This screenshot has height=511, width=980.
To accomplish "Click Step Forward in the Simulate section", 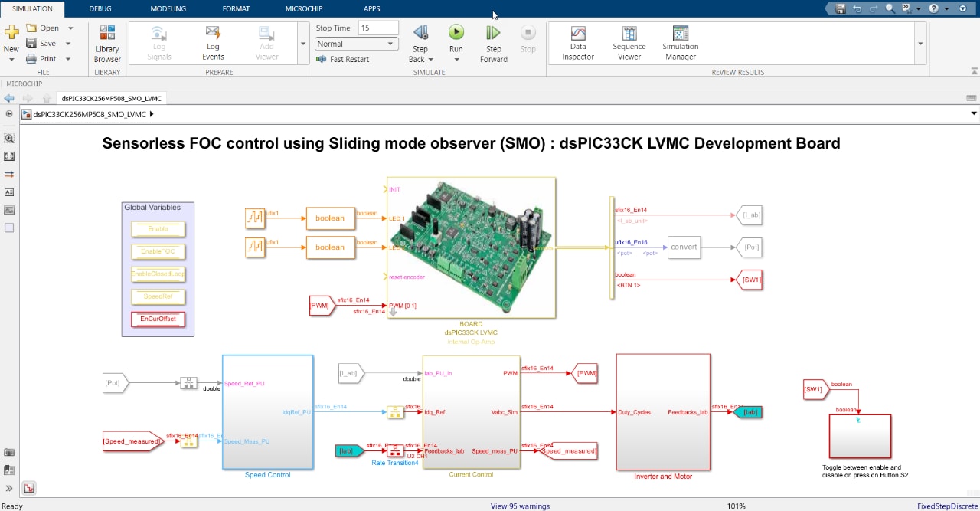I will pyautogui.click(x=494, y=43).
